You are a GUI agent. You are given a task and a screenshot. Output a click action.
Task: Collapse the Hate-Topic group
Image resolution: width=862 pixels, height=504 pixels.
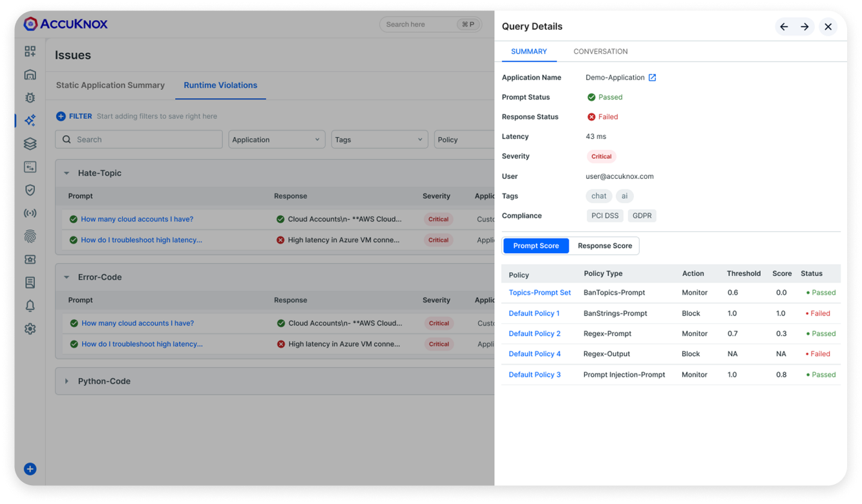click(67, 173)
